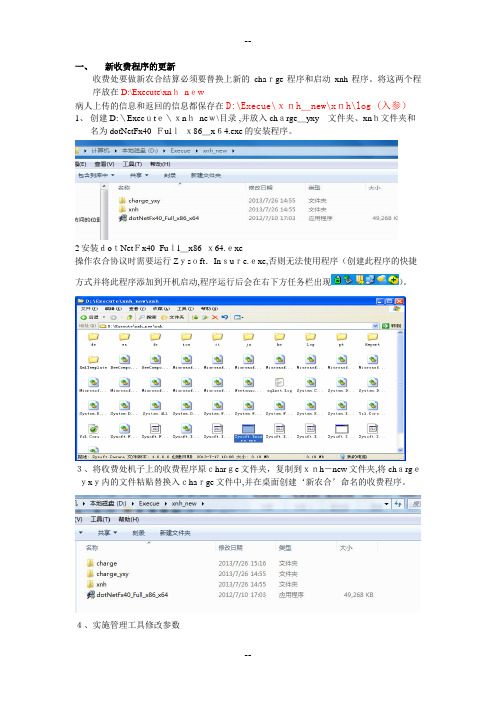Click the up-folder icon in XP toolbar
The image size is (496, 702).
(130, 317)
